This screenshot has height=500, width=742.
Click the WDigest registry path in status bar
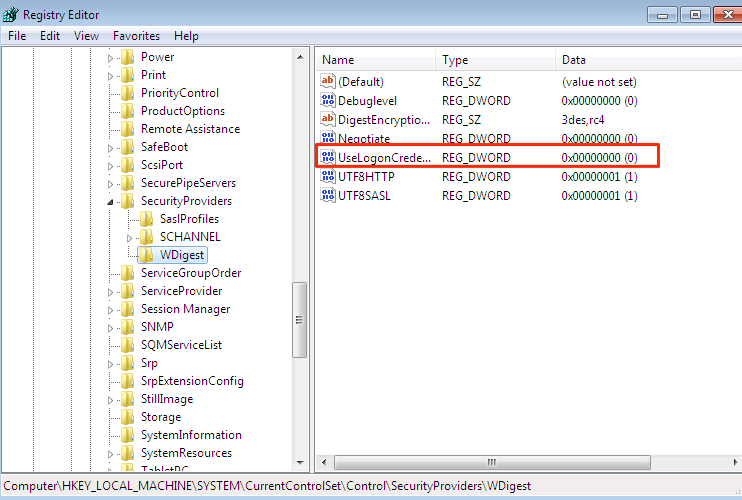click(x=267, y=486)
